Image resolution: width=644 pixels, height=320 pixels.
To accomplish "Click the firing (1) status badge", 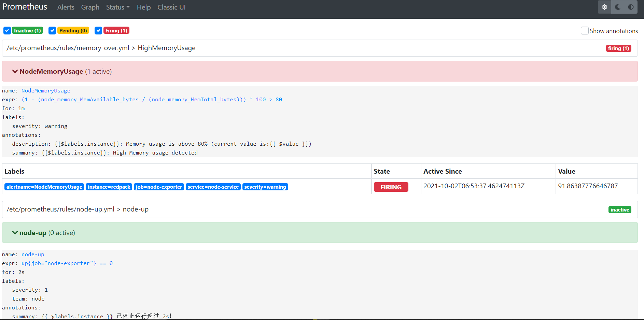I will pos(618,48).
